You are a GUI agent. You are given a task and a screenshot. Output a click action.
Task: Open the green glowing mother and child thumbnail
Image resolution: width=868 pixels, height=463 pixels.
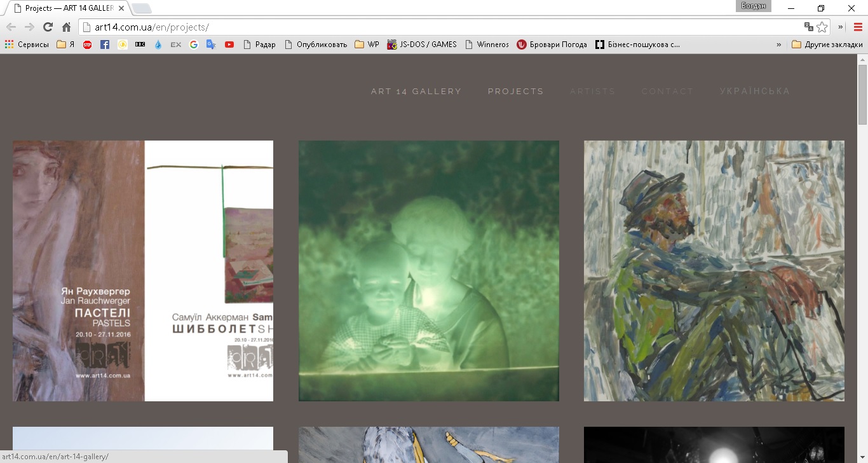[x=429, y=271]
